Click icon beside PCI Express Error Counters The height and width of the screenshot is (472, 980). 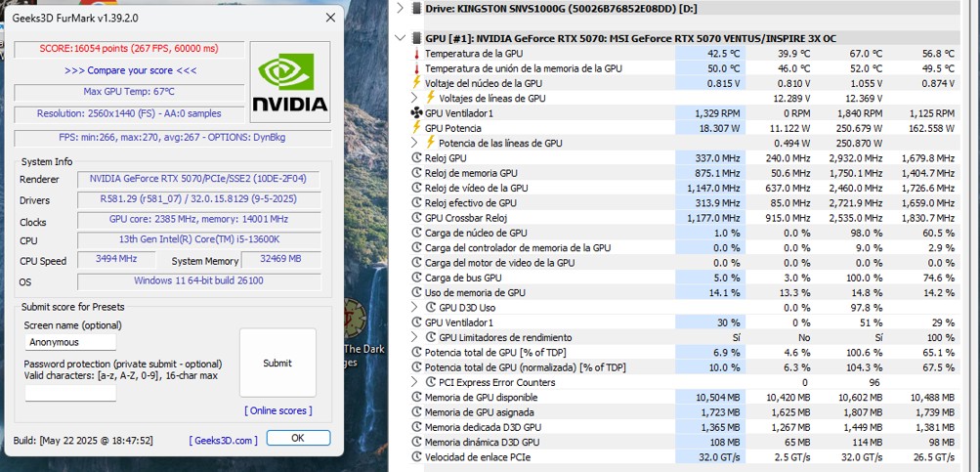(x=431, y=383)
